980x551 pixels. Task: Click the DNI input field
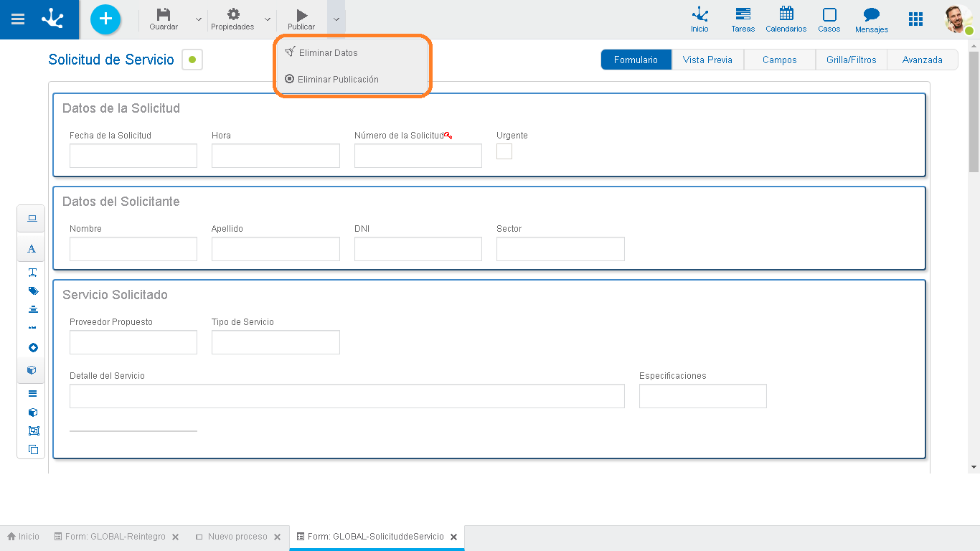coord(418,249)
